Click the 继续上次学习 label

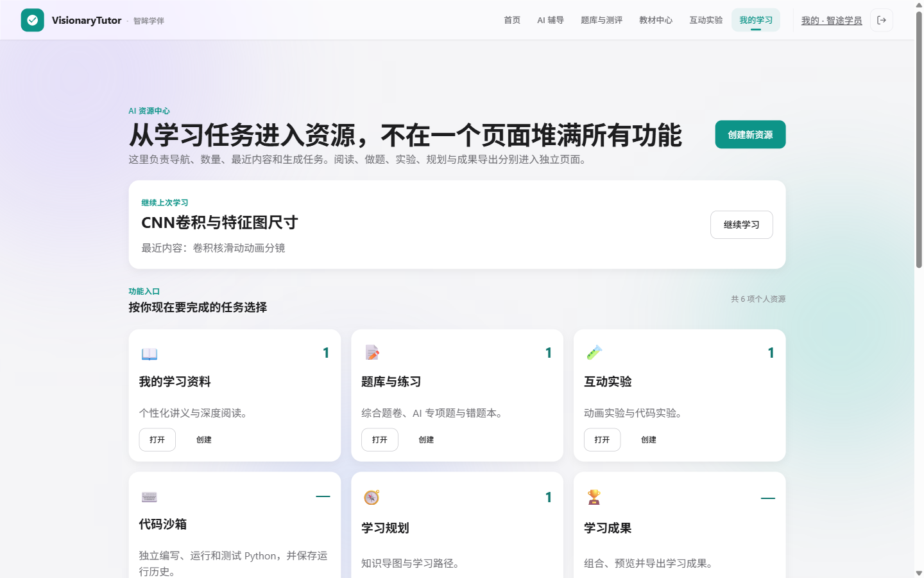tap(165, 203)
